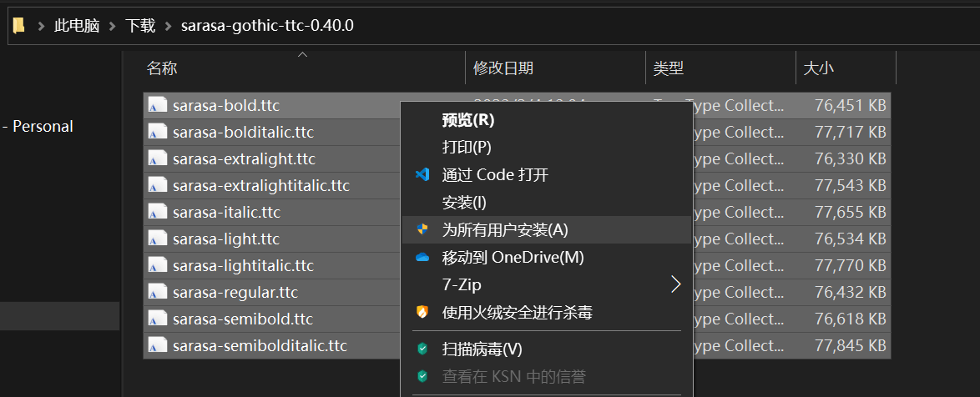Click the folder icon in address bar

(18, 25)
